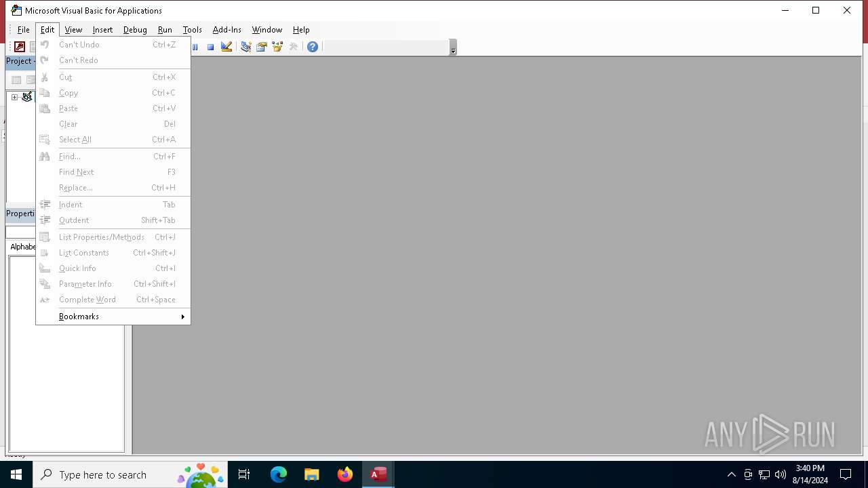Show hidden tray icons chevron

click(732, 474)
